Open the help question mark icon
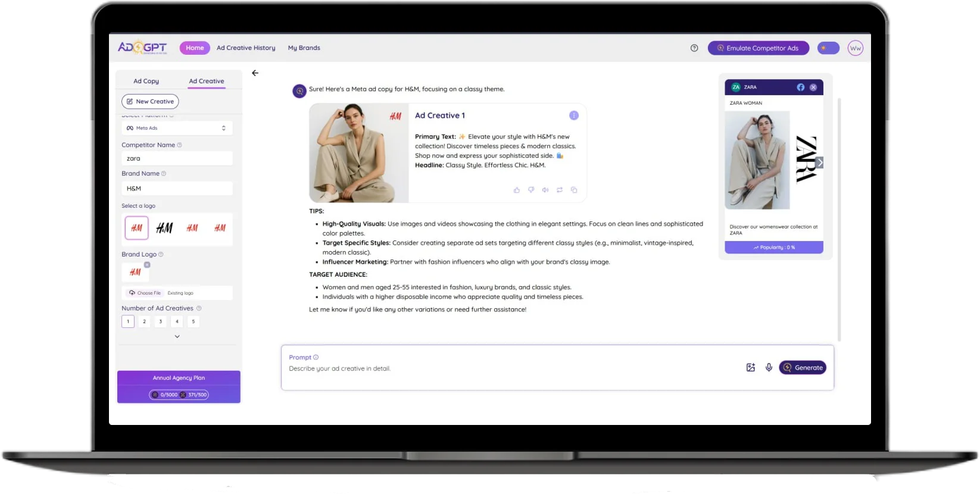 tap(694, 48)
